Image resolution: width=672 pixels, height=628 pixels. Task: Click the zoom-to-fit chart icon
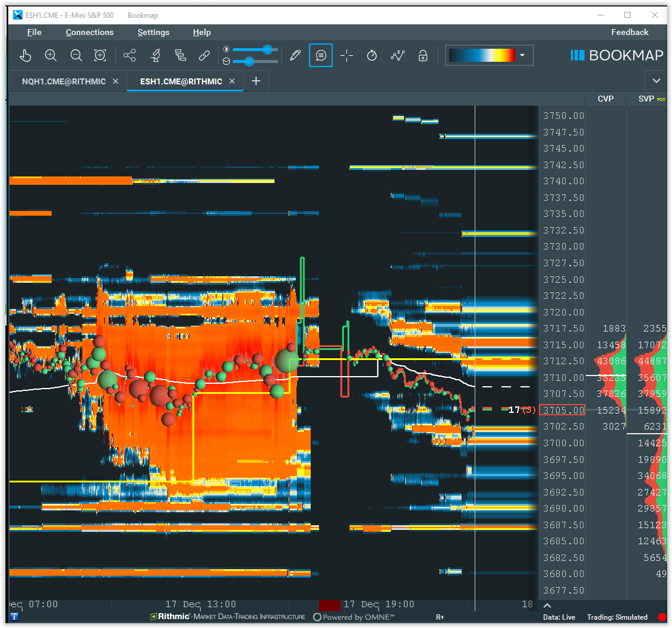[100, 55]
